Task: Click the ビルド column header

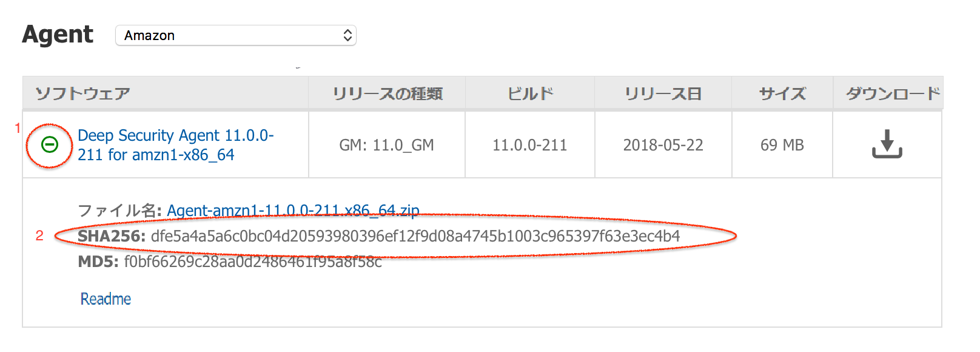Action: click(x=530, y=93)
